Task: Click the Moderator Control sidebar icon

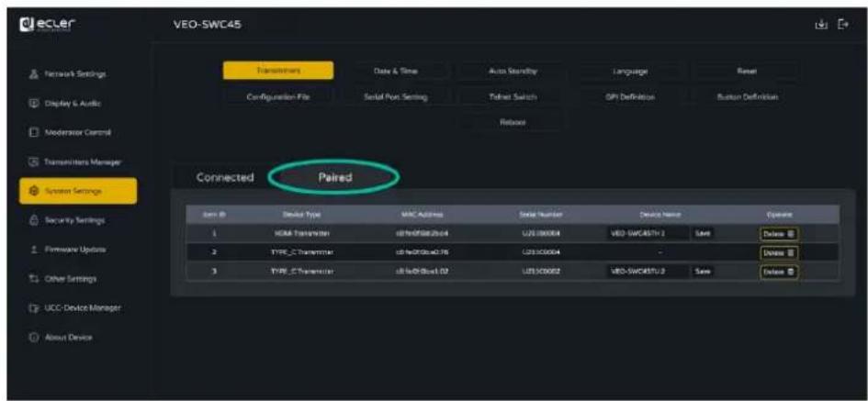Action: (x=33, y=133)
